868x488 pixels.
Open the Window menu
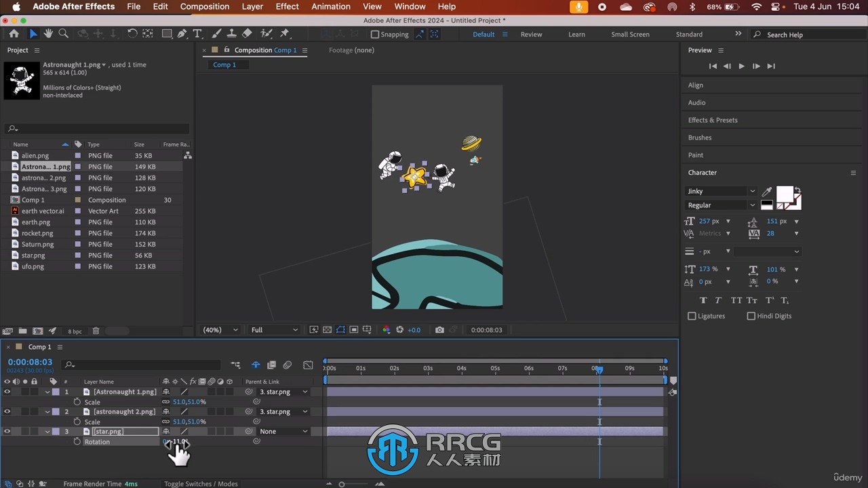(x=410, y=6)
